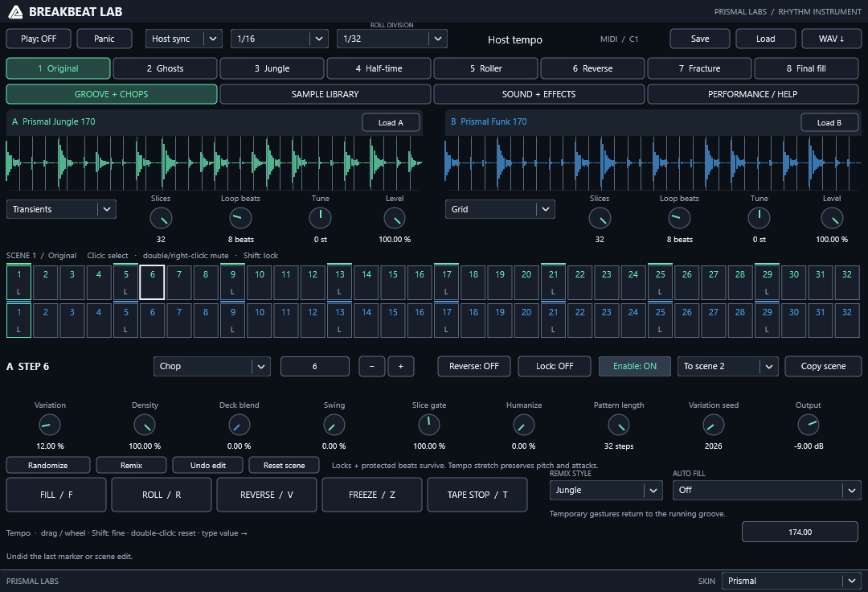Click the deck A Slices knob
This screenshot has height=592, width=868.
161,218
